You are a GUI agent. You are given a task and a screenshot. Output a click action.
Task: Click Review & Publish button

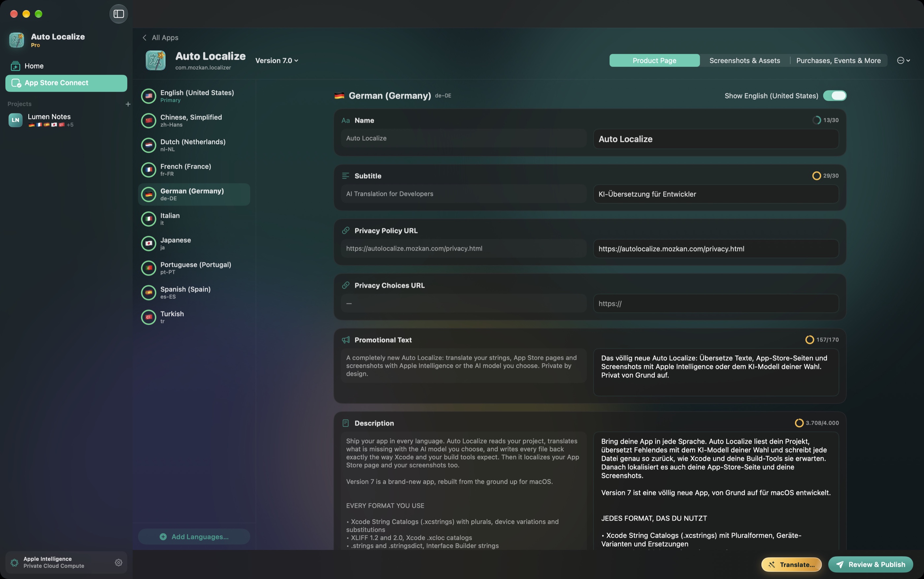click(870, 564)
